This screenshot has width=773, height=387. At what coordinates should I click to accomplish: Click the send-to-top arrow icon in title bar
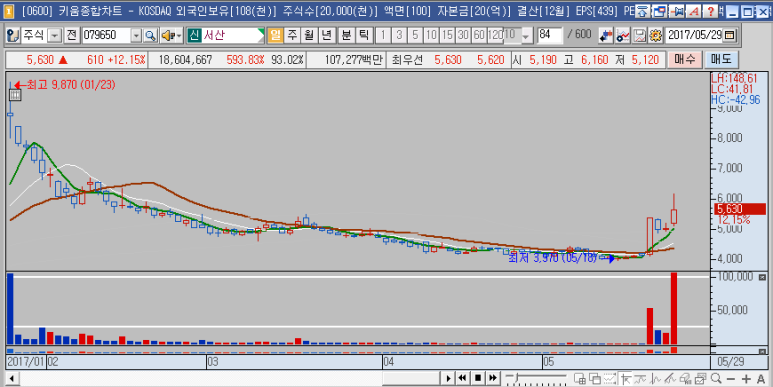[642, 11]
